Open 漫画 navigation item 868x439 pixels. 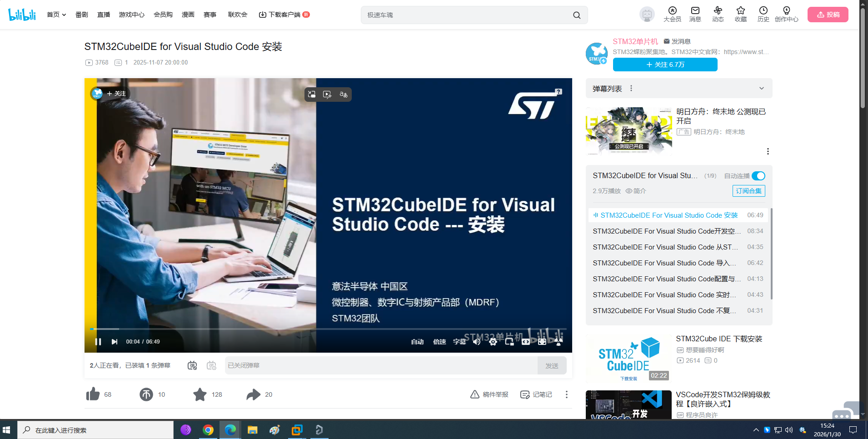point(188,15)
